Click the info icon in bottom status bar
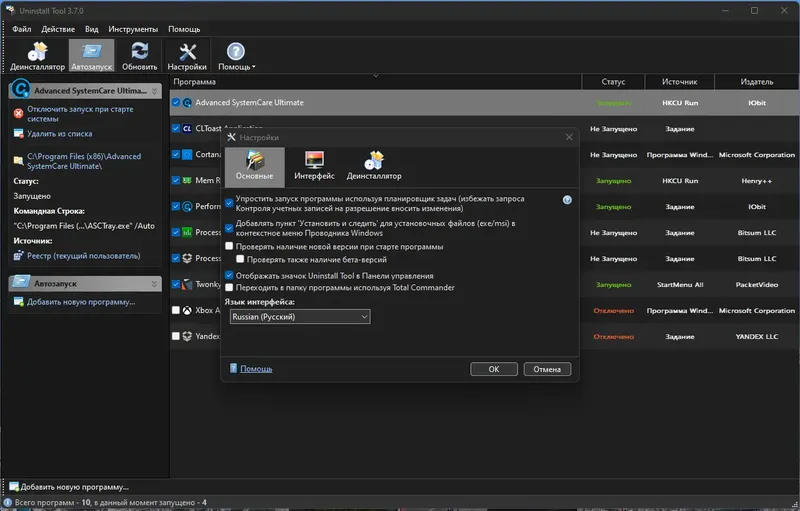This screenshot has height=511, width=800. pyautogui.click(x=8, y=502)
